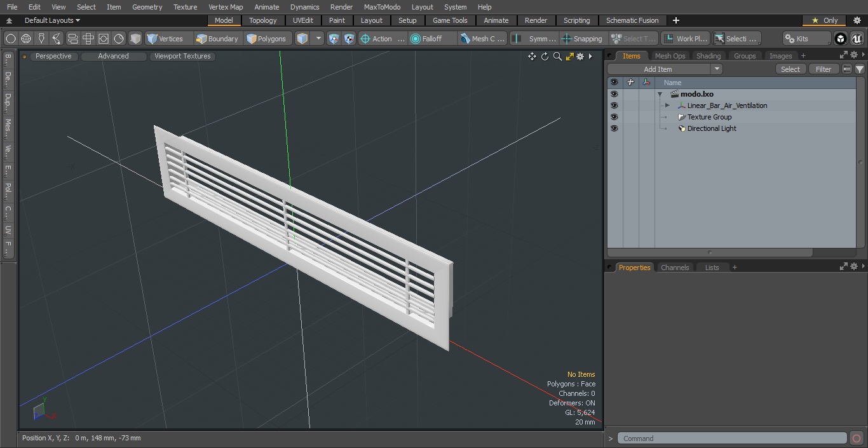Click the funnel filter icon
This screenshot has height=448, width=868.
pyautogui.click(x=859, y=69)
